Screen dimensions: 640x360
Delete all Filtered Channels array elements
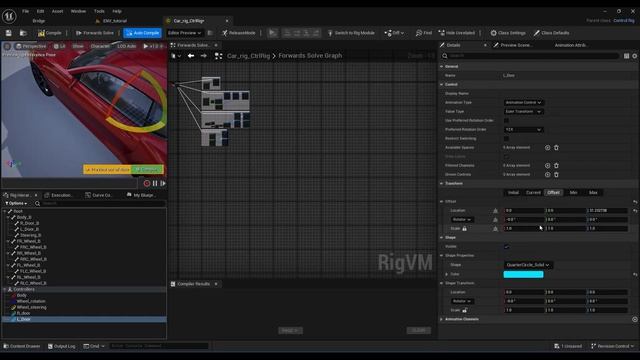pos(556,166)
